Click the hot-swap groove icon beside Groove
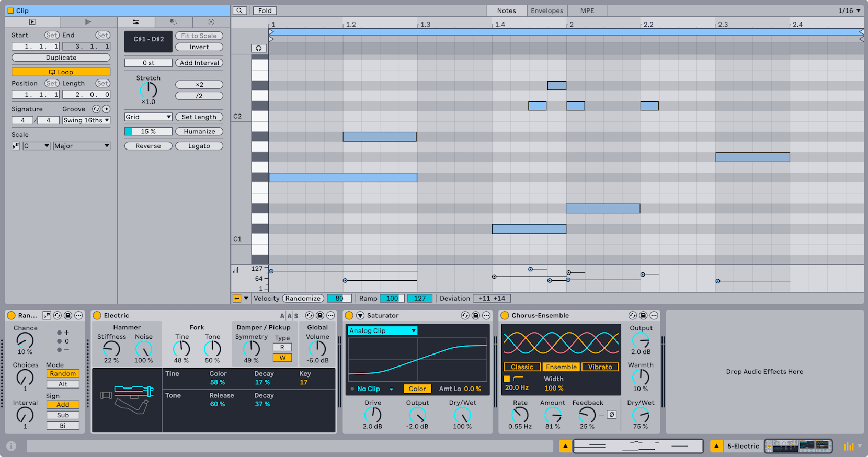868x457 pixels. click(x=96, y=109)
